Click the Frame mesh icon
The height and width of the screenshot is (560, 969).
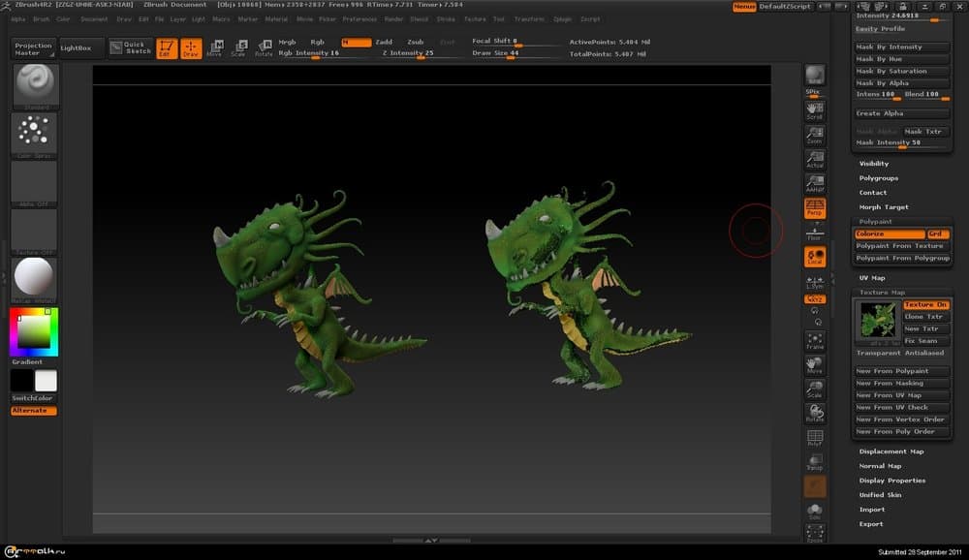(815, 340)
